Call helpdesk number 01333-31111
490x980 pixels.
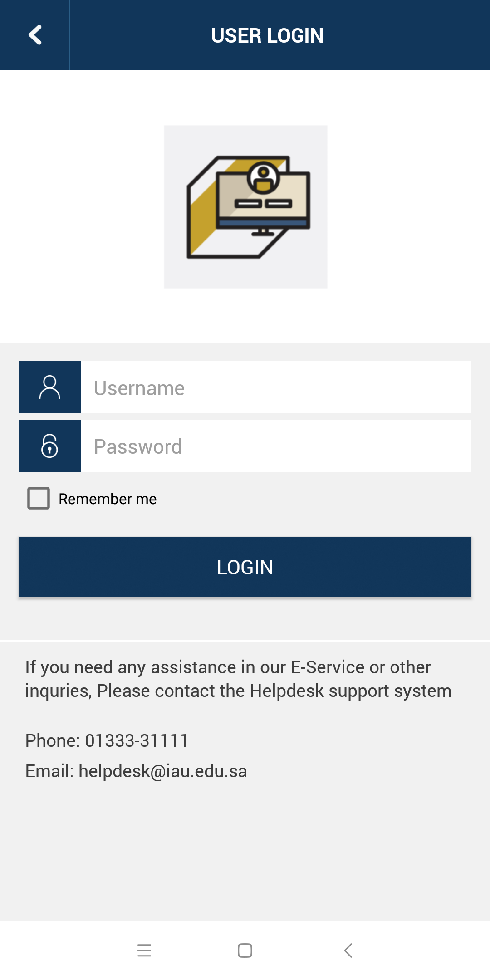click(x=137, y=740)
